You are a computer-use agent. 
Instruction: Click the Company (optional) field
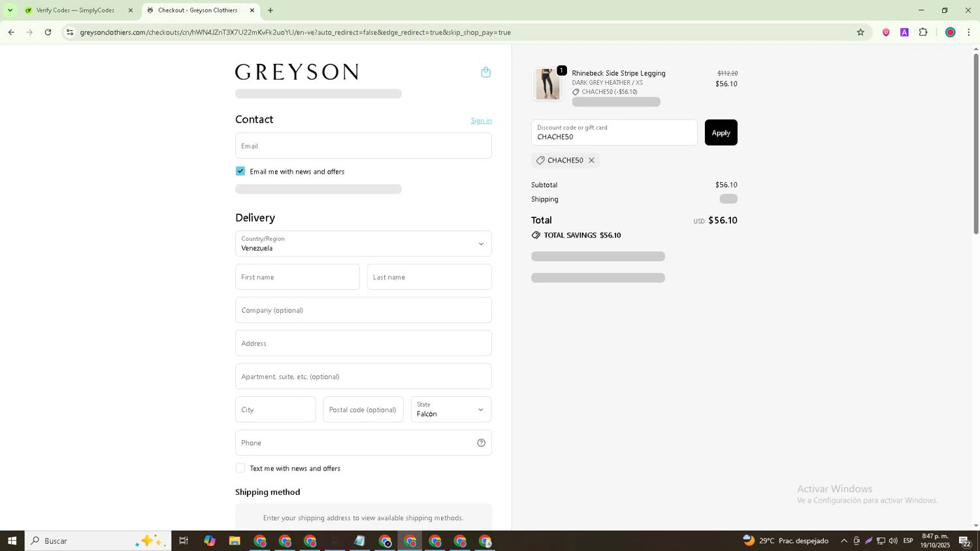[363, 310]
